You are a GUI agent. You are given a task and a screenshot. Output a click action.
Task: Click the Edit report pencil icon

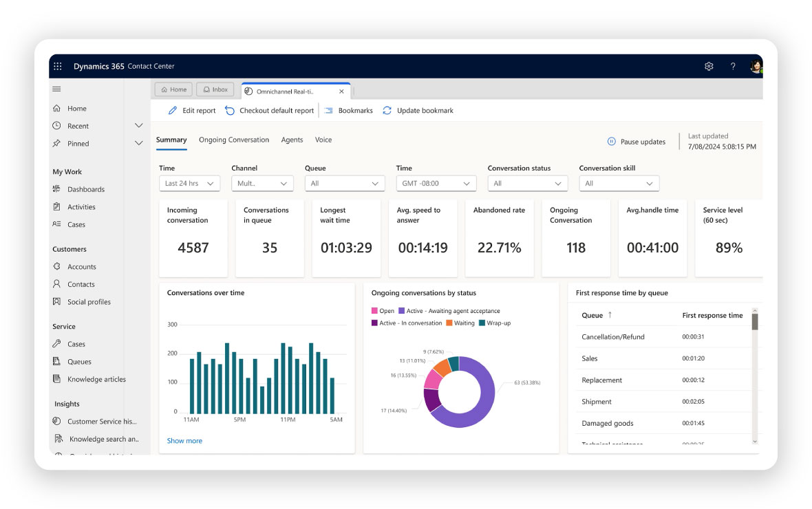pyautogui.click(x=173, y=110)
